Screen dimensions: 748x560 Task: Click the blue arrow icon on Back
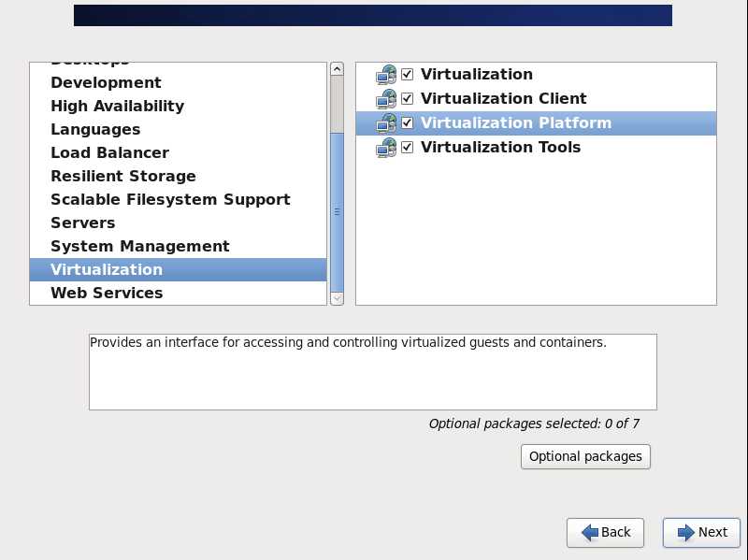click(x=589, y=532)
